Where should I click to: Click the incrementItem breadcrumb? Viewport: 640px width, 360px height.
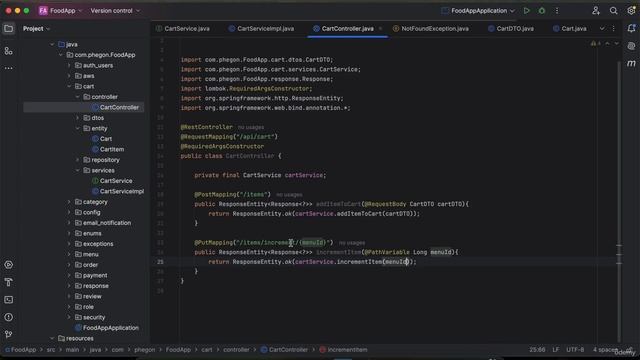point(343,350)
